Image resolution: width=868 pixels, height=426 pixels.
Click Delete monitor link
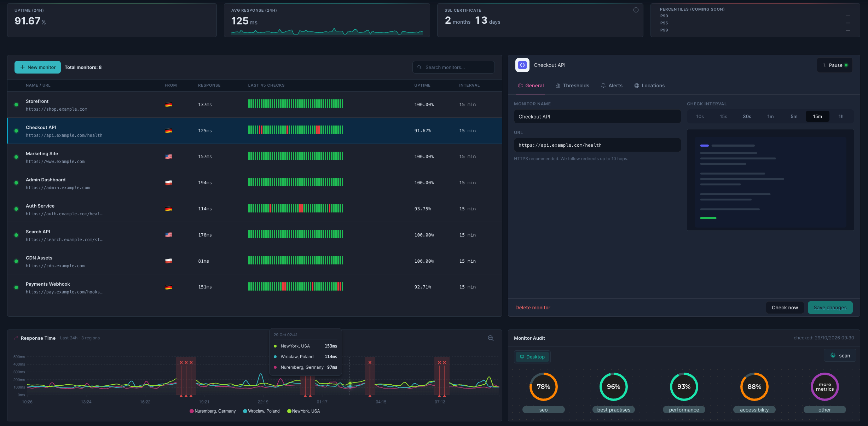(533, 308)
